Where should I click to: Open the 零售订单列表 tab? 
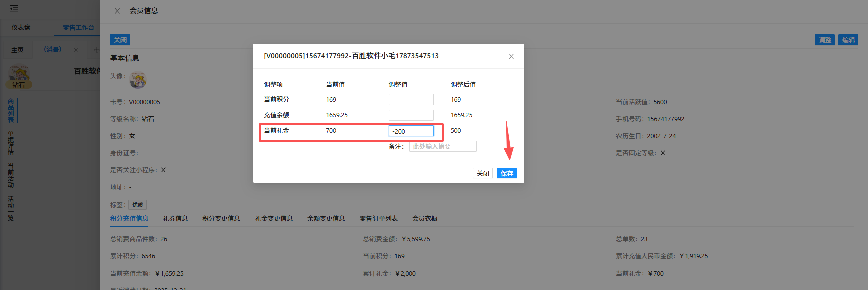[x=379, y=218]
